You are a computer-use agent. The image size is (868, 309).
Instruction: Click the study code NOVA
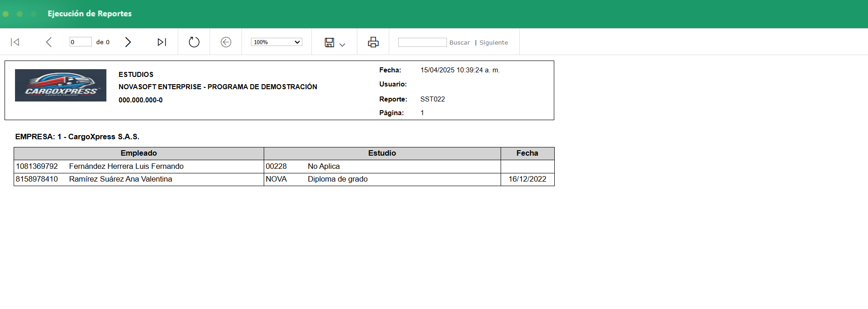(276, 179)
